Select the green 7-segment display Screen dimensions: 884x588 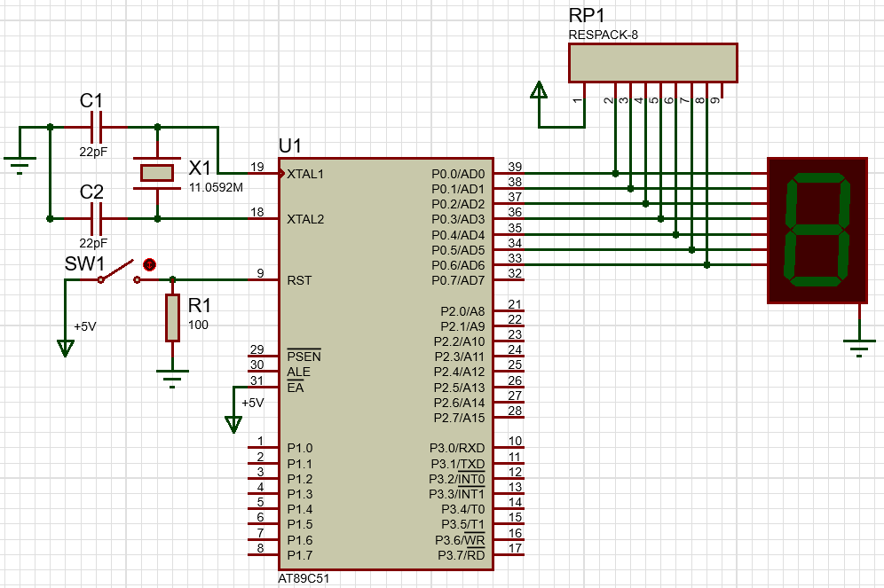tap(817, 231)
